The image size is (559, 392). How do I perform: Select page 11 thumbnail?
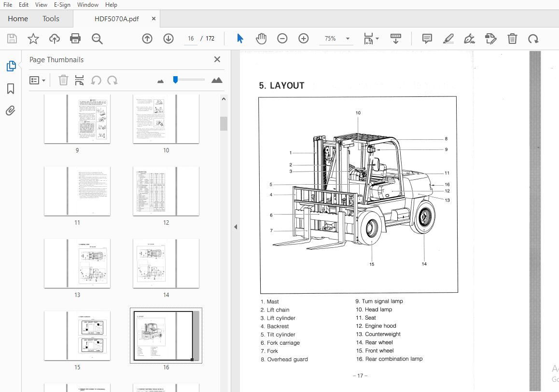click(x=77, y=191)
